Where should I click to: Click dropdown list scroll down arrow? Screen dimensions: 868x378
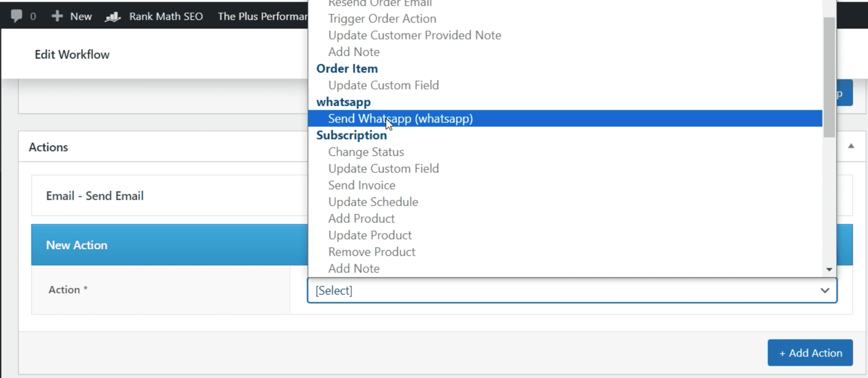829,269
